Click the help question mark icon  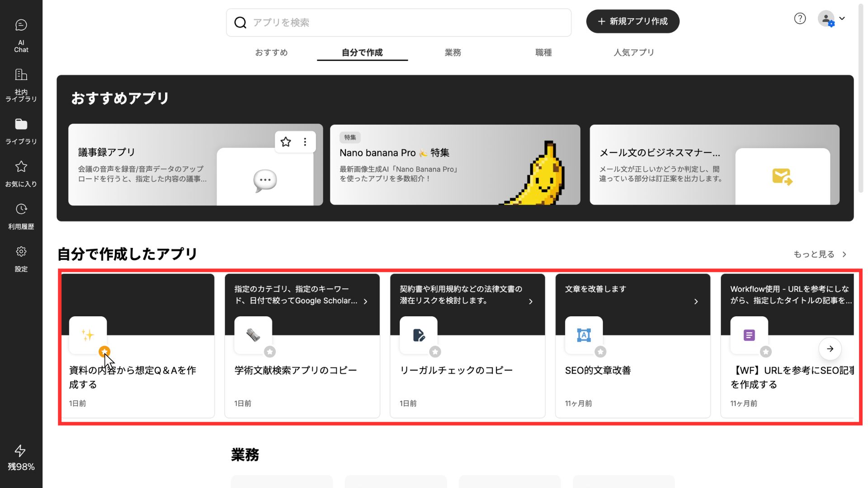[800, 19]
